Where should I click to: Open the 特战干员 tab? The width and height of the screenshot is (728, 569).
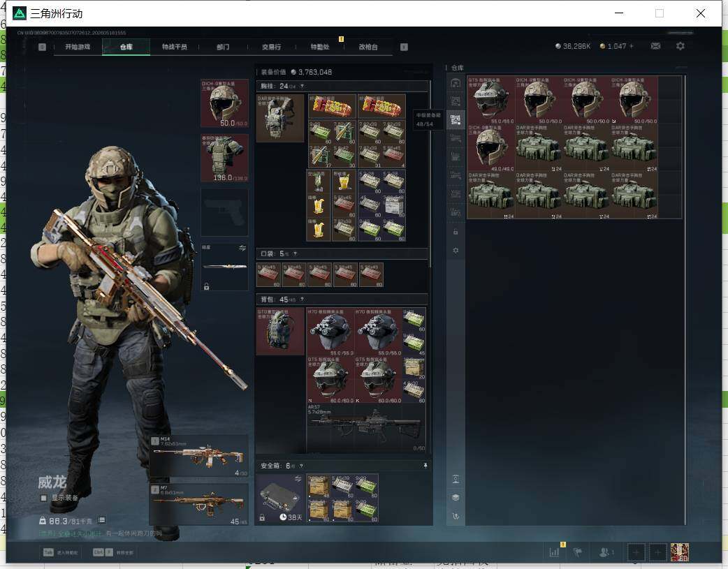click(x=175, y=47)
